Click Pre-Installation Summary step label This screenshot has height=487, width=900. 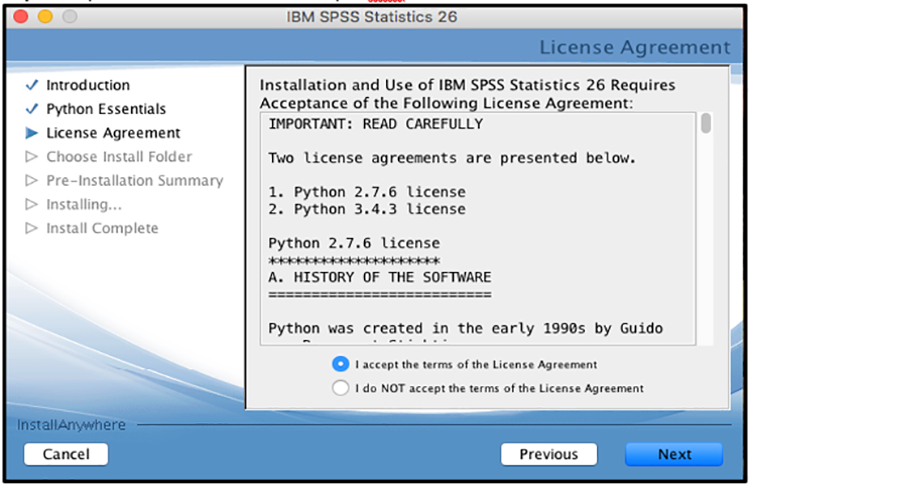click(x=135, y=180)
